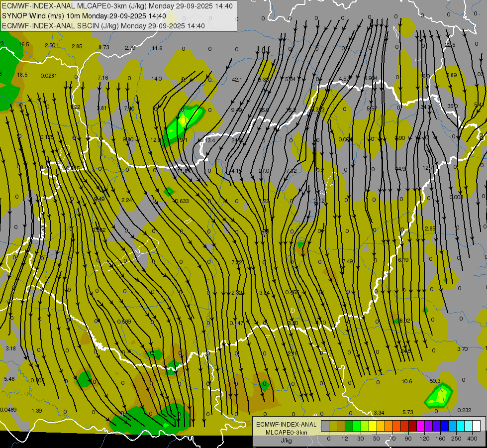Click the gray first legend swatch
This screenshot has height=448, width=487.
[x=325, y=426]
